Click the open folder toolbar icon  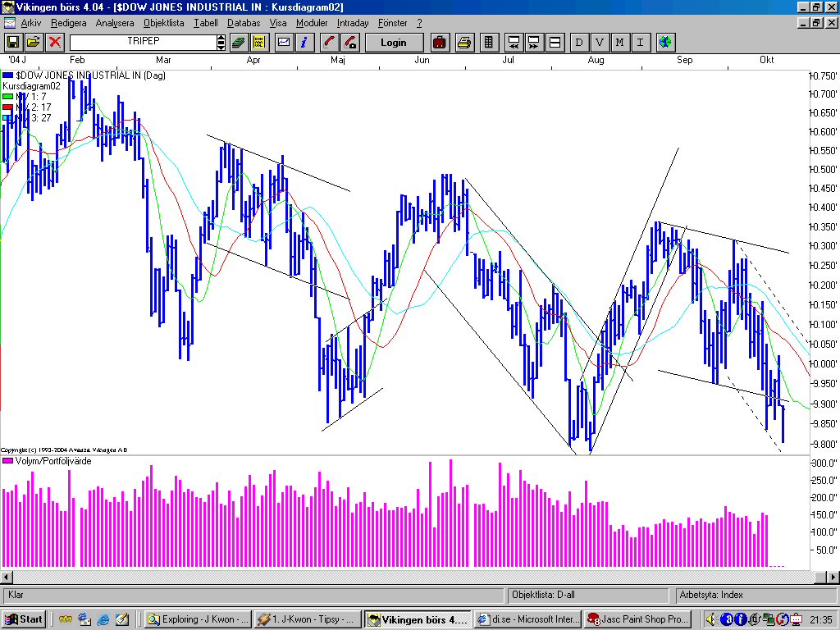pos(34,43)
